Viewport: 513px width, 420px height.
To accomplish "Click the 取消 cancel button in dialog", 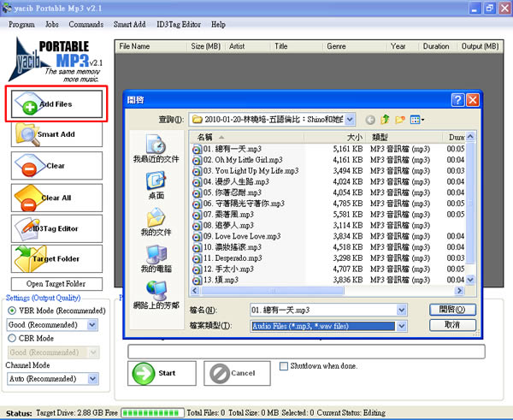I will click(x=452, y=325).
